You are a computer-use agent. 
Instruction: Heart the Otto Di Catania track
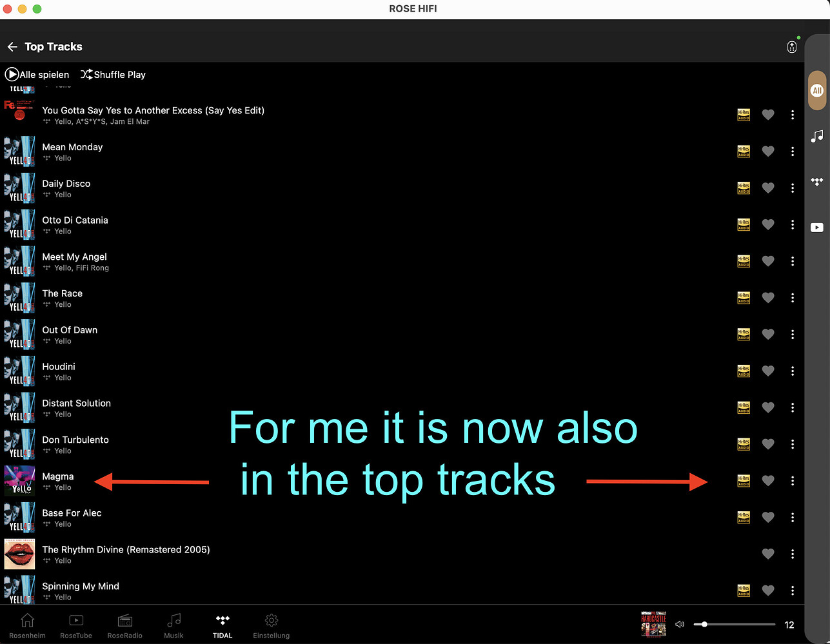768,224
